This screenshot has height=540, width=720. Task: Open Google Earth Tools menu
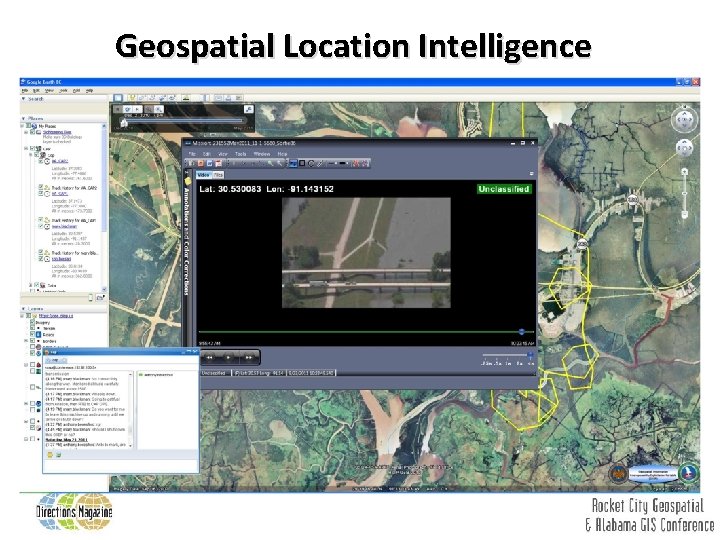[63, 90]
